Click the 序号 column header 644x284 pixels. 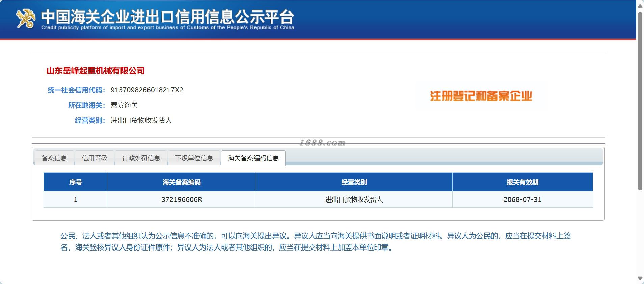click(76, 182)
